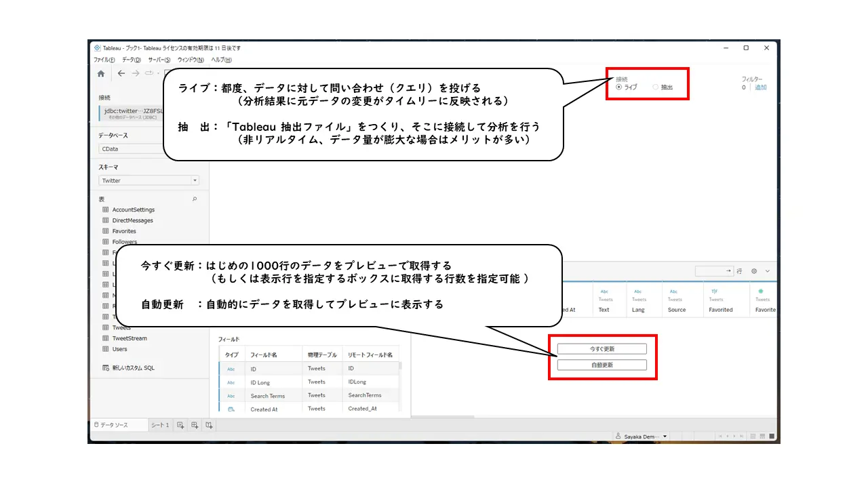Open the preview grid settings gear
Viewport: 868px width, 488px height.
click(x=754, y=271)
